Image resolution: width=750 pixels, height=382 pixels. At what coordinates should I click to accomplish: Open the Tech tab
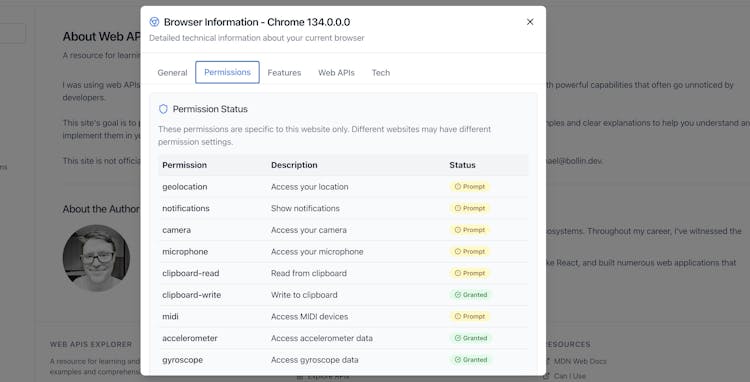pos(381,73)
